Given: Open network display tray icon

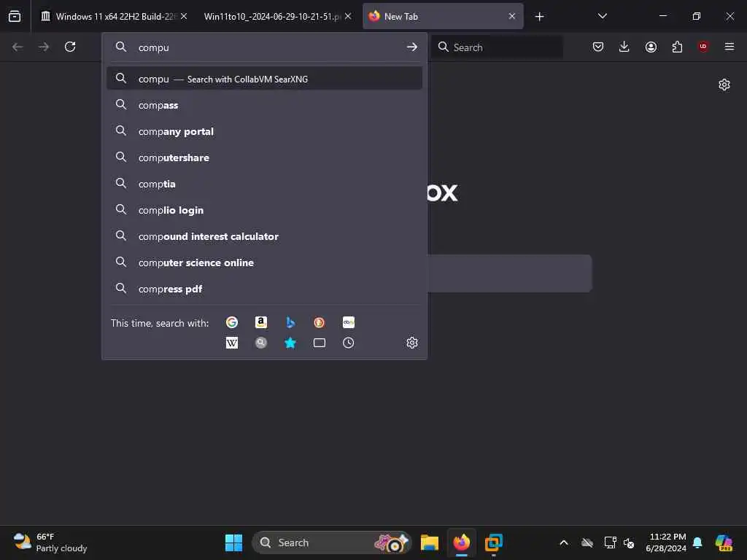Looking at the screenshot, I should (x=610, y=542).
